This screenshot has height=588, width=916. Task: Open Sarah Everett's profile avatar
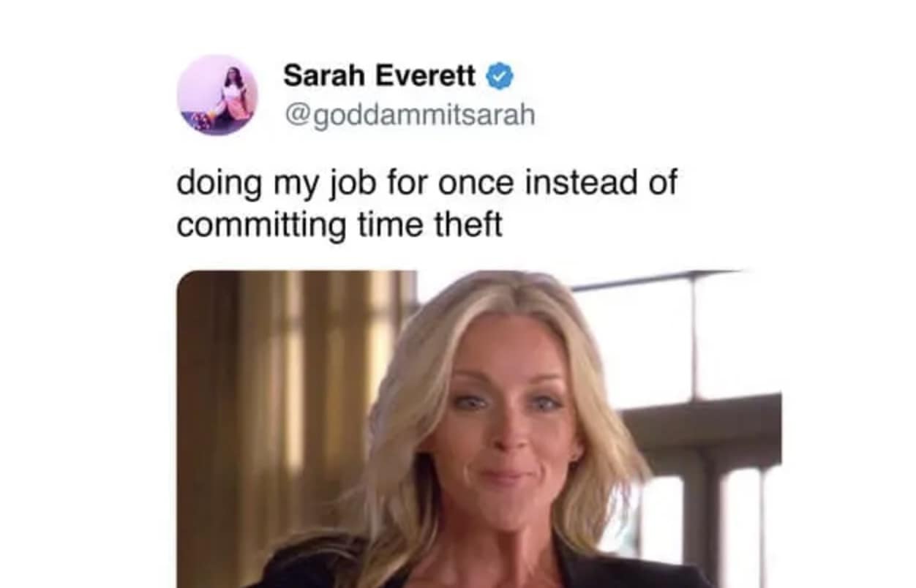pos(217,95)
